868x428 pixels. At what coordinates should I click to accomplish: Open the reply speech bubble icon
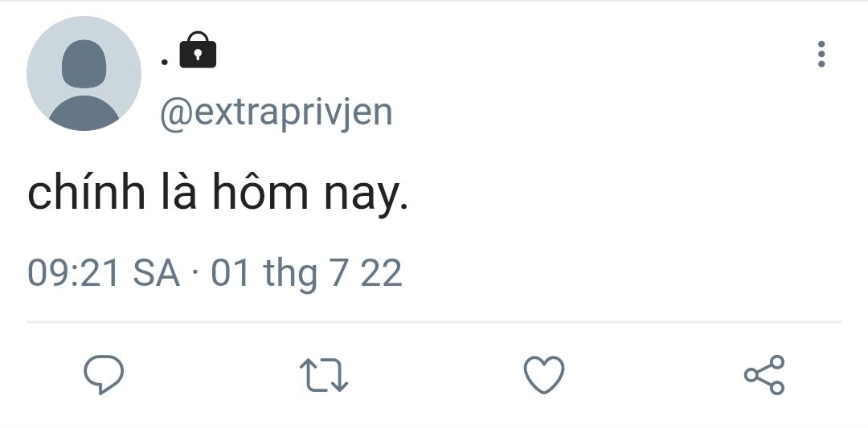[104, 374]
